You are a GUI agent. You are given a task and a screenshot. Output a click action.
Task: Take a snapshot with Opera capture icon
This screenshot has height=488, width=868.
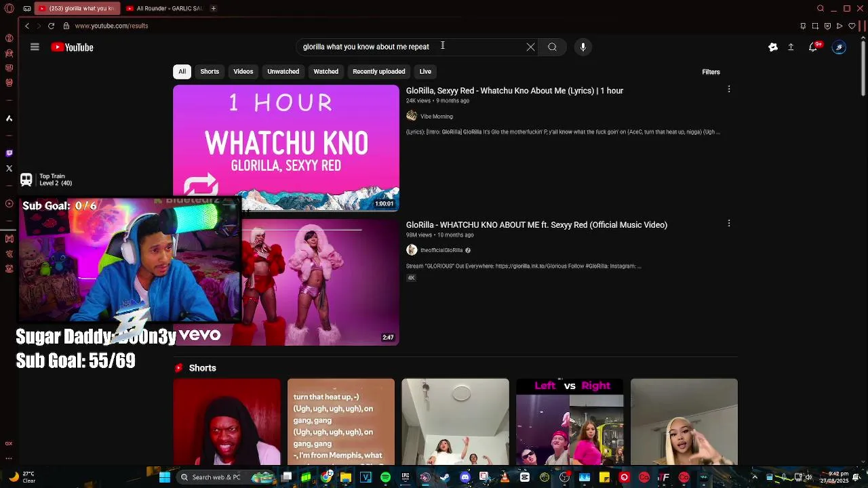coord(815,26)
